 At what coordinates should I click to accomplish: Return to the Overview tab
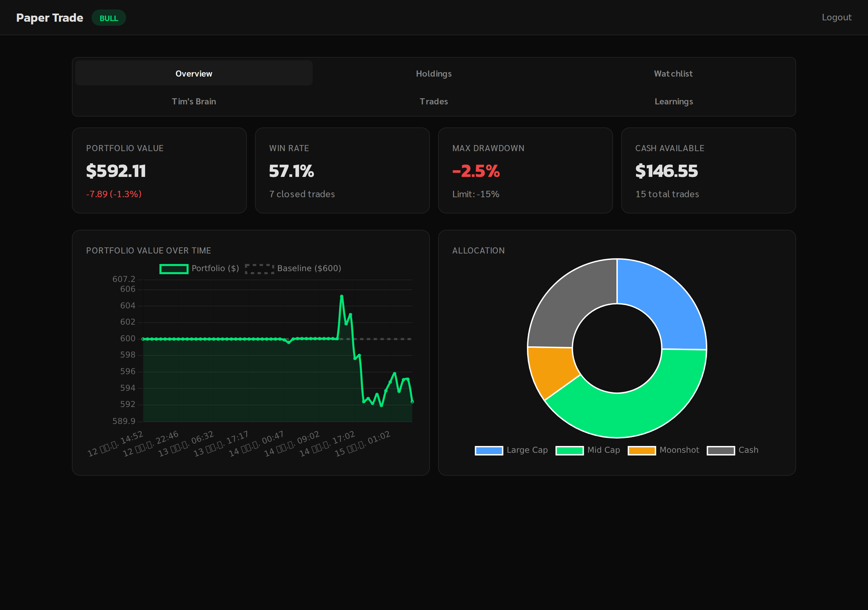click(x=194, y=73)
